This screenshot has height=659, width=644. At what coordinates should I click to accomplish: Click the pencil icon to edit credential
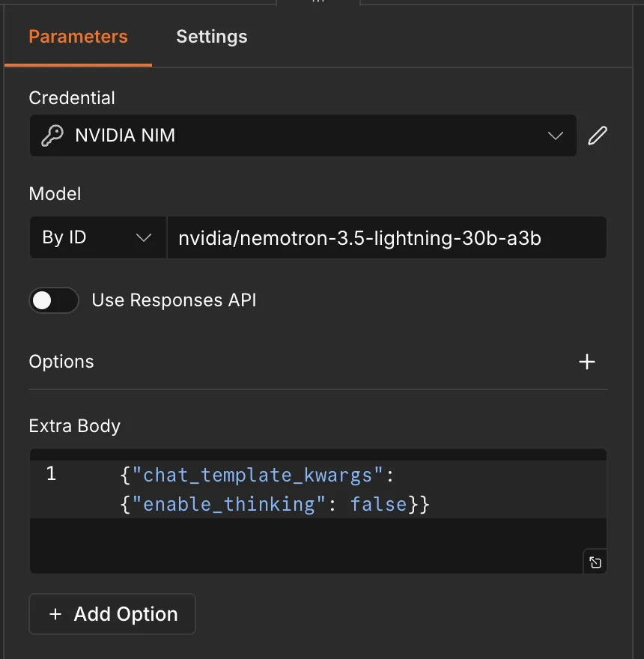click(x=598, y=136)
